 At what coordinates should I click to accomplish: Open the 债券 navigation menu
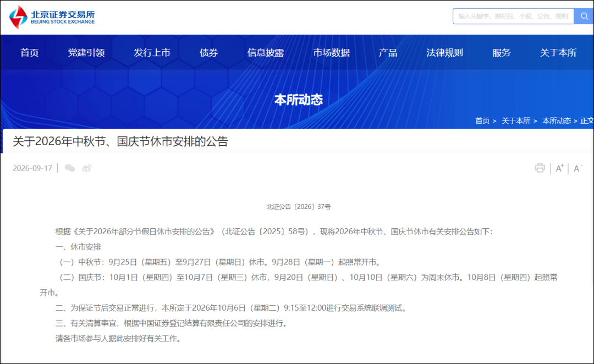click(x=209, y=53)
